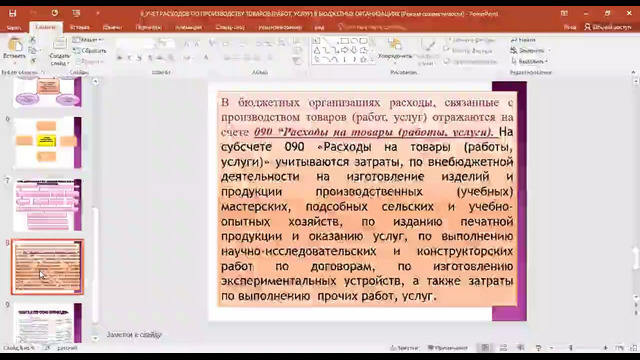Click the Reset (Сбросить) slide button

[90, 51]
